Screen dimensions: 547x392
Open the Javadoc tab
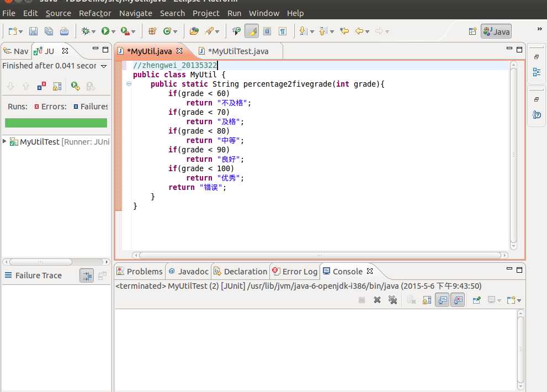[189, 272]
